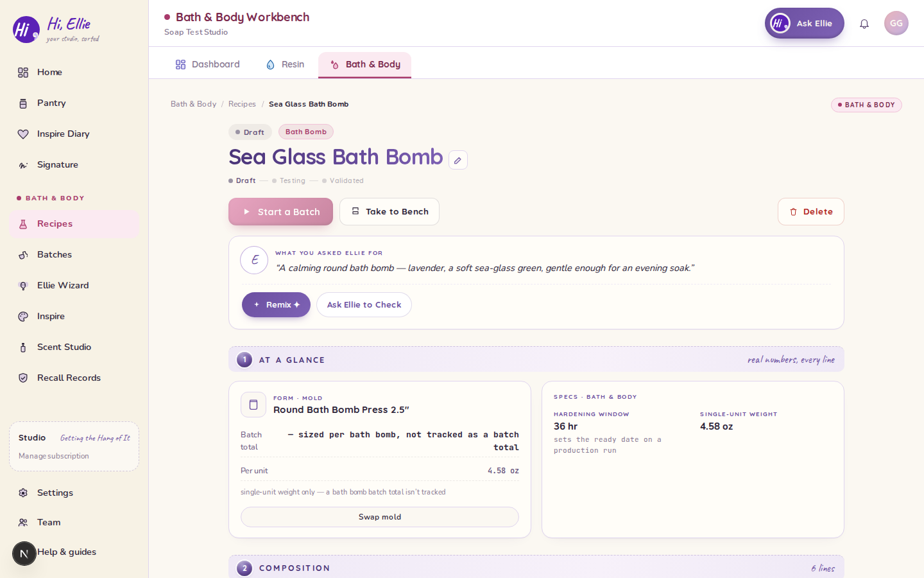Open notifications bell icon
Image resolution: width=924 pixels, height=578 pixels.
click(x=864, y=24)
